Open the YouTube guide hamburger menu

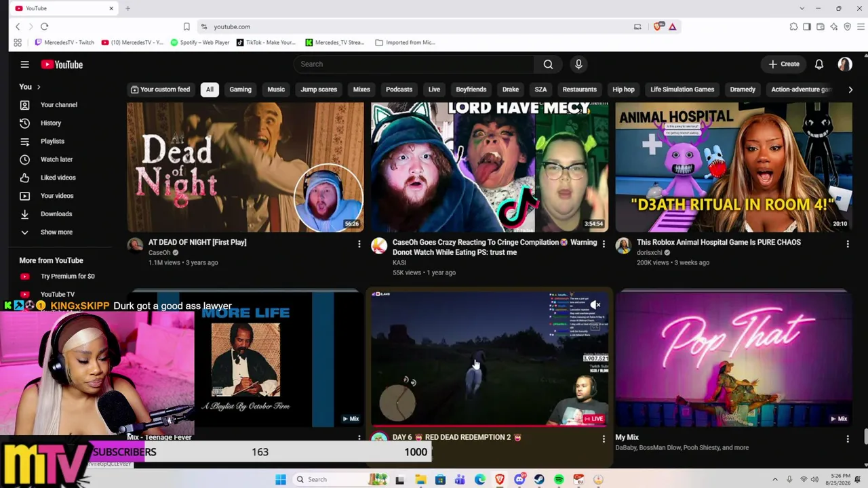[24, 64]
